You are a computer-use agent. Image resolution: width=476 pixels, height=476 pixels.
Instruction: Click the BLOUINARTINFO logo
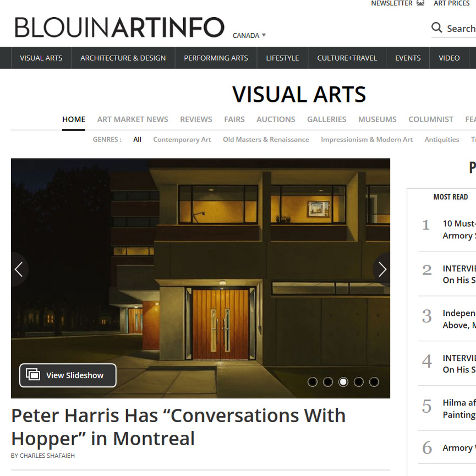(119, 28)
